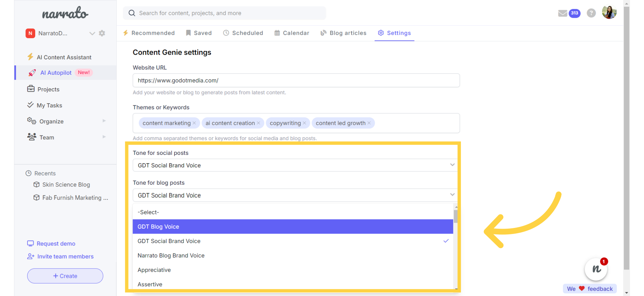
Task: Click the AI Content Assistant lightning icon
Action: 31,57
